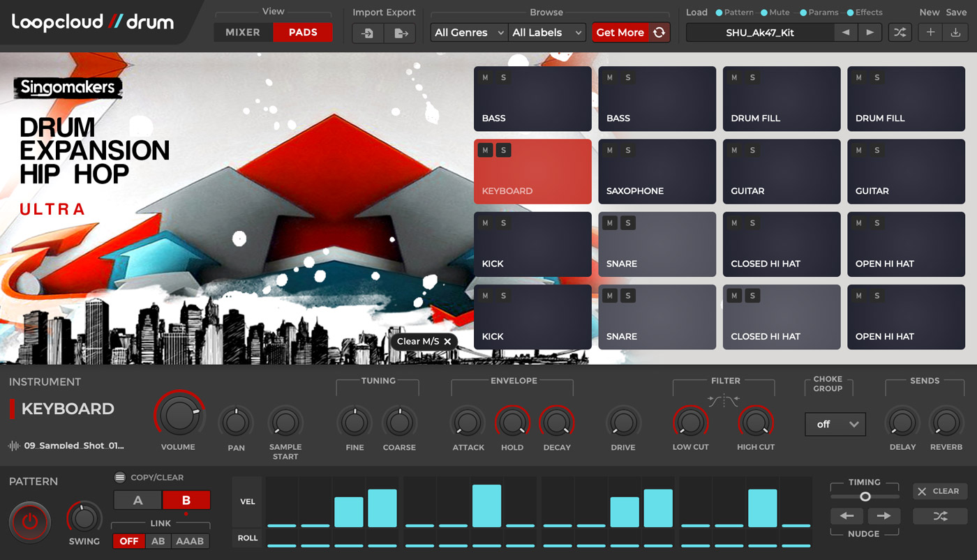Screen dimensions: 977x560
Task: Select the SAXOPHONE pad
Action: (657, 172)
